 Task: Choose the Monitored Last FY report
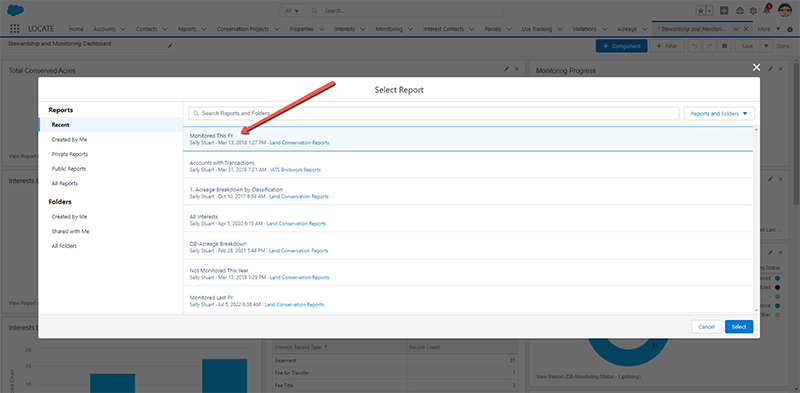(468, 300)
